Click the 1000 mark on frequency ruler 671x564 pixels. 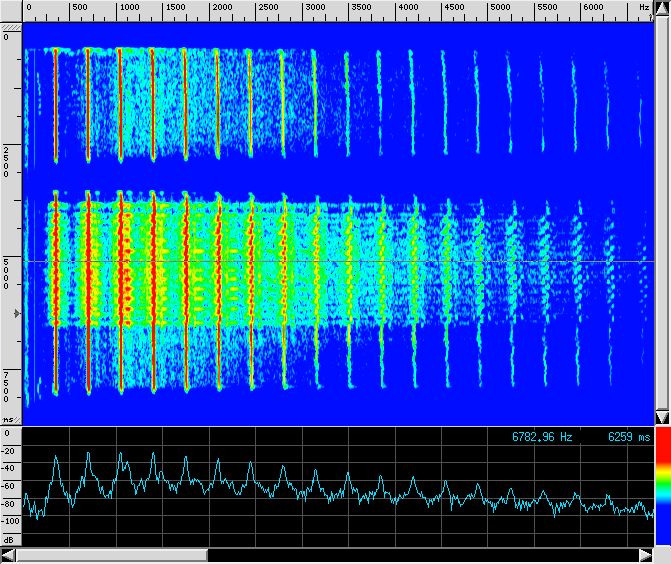[129, 7]
